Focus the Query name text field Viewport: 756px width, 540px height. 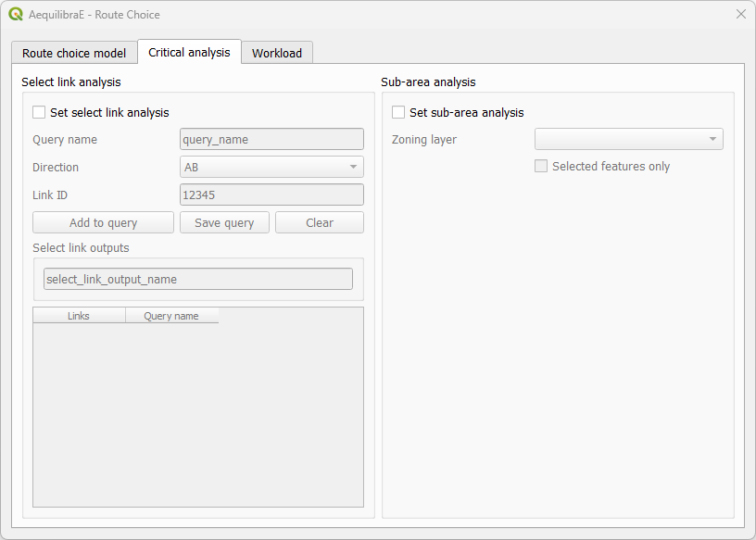pos(271,140)
